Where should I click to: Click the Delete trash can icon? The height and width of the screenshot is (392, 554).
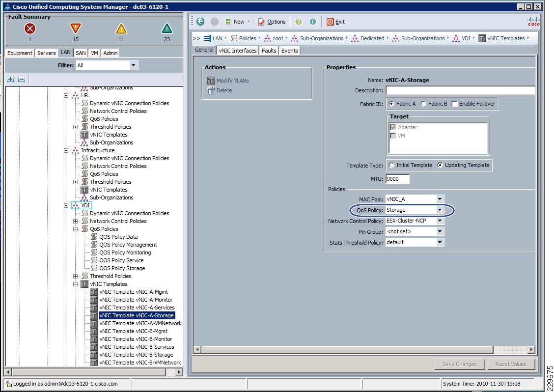[211, 90]
